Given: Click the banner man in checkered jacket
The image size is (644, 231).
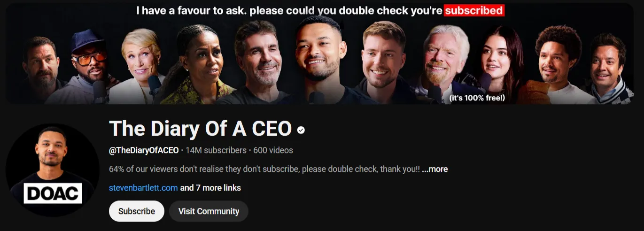Looking at the screenshot, I should point(609,68).
